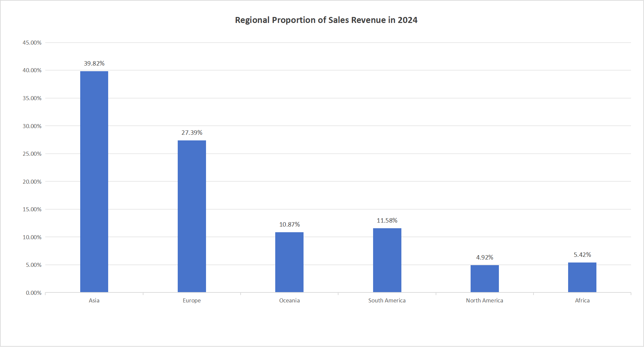
Task: Click the 39.82% data label
Action: (94, 64)
